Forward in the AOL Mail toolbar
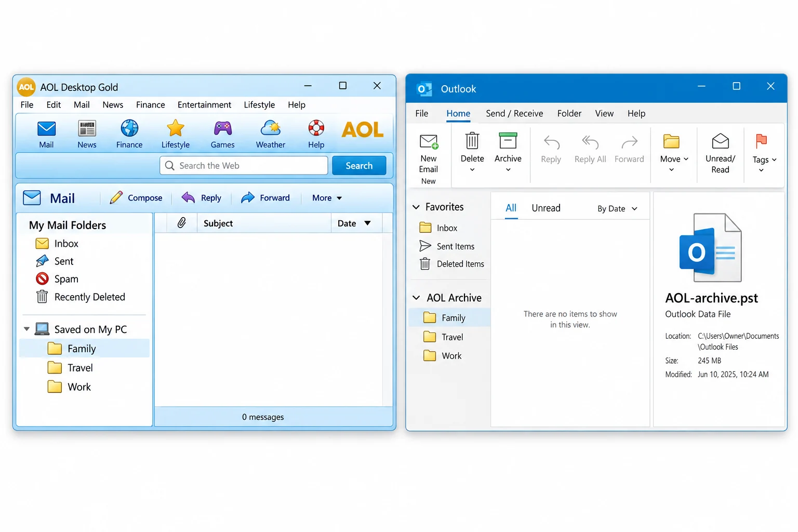This screenshot has height=532, width=798. [265, 198]
